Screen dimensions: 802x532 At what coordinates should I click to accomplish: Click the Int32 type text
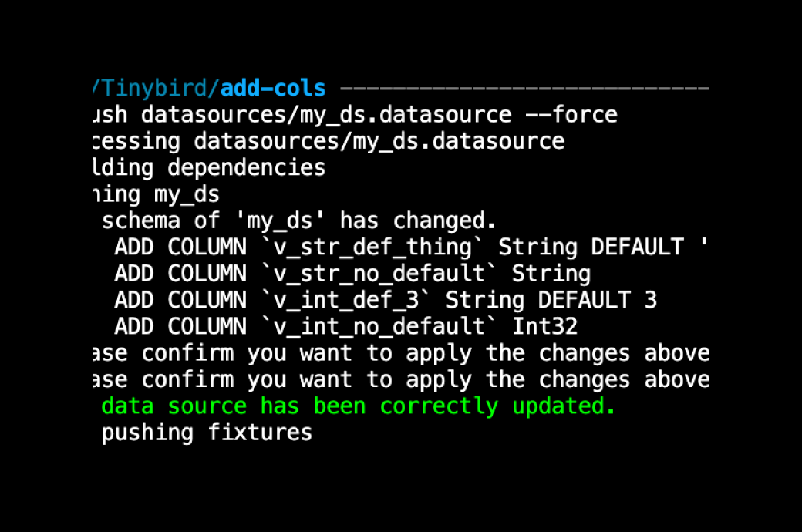click(x=544, y=325)
